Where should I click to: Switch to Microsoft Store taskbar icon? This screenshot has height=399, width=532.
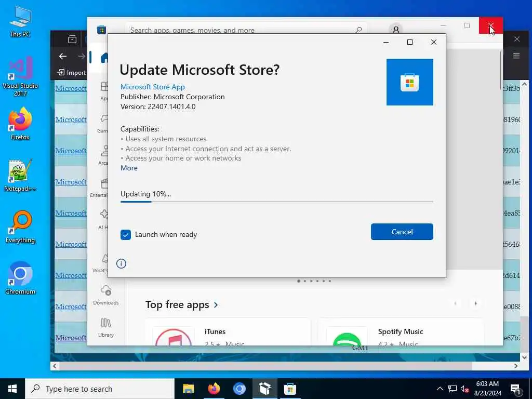tap(290, 389)
